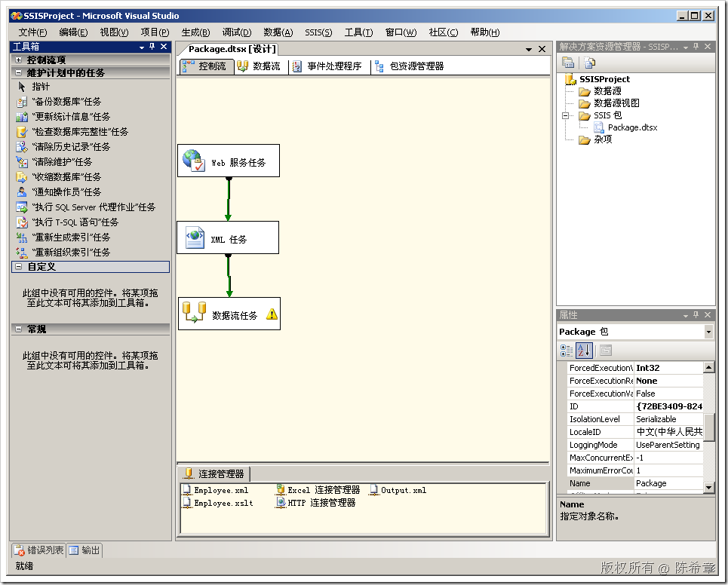
Task: Open the 输出 panel
Action: point(85,550)
